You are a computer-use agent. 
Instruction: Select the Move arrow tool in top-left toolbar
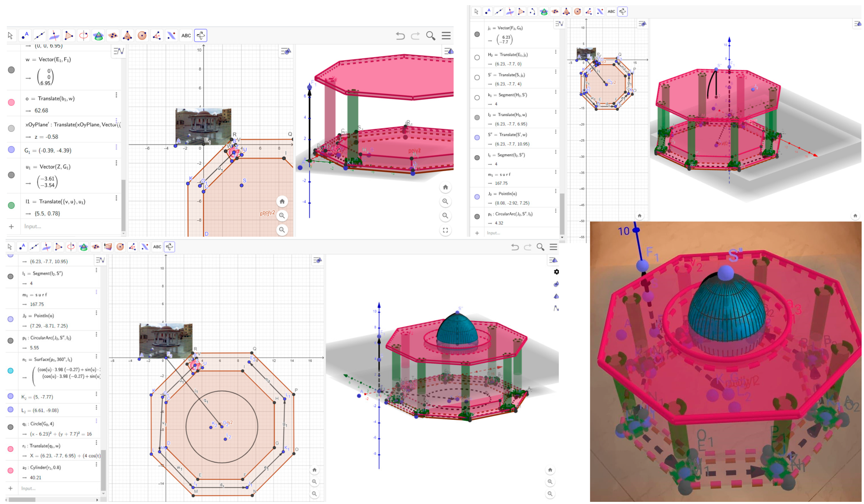point(10,36)
